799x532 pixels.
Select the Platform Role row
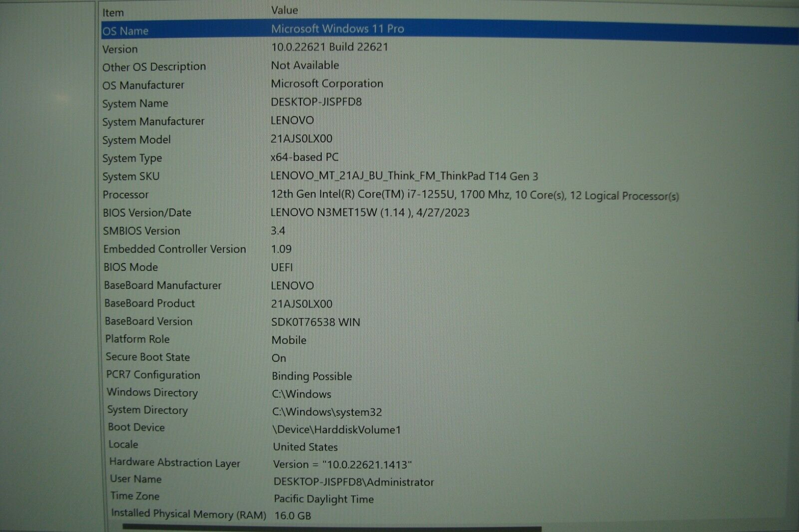pos(137,339)
